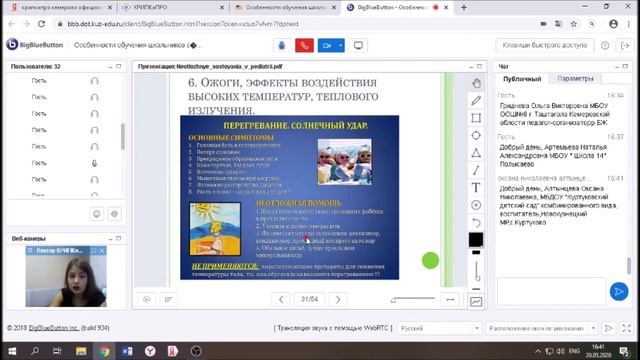Click the logout icon
Image resolution: width=640 pixels, height=360 pixels.
[625, 45]
